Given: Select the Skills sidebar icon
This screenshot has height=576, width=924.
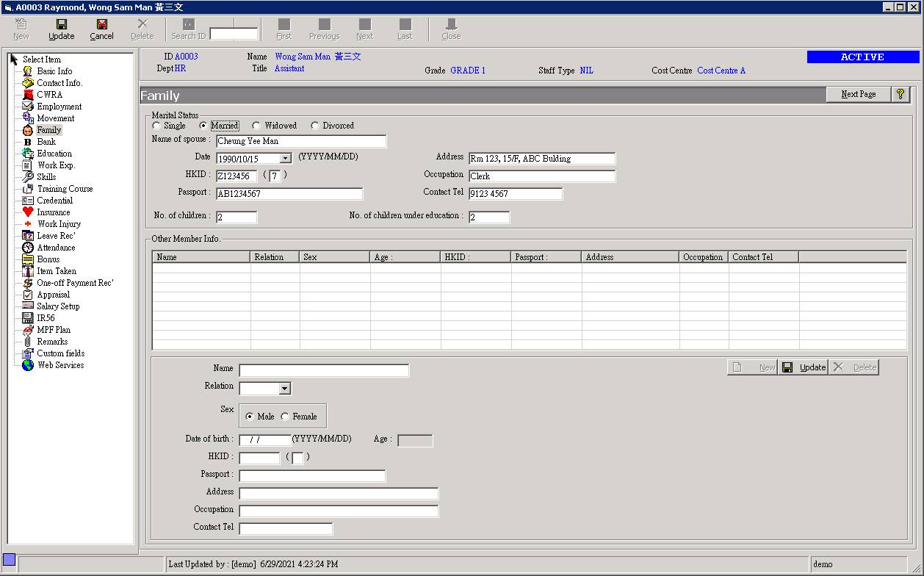Looking at the screenshot, I should (28, 177).
